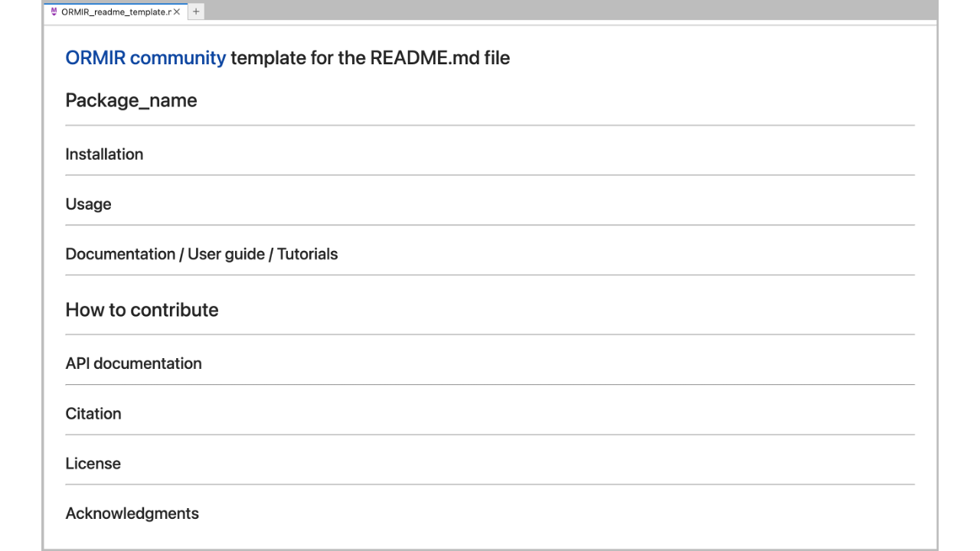Select the Acknowledgments heading

132,514
